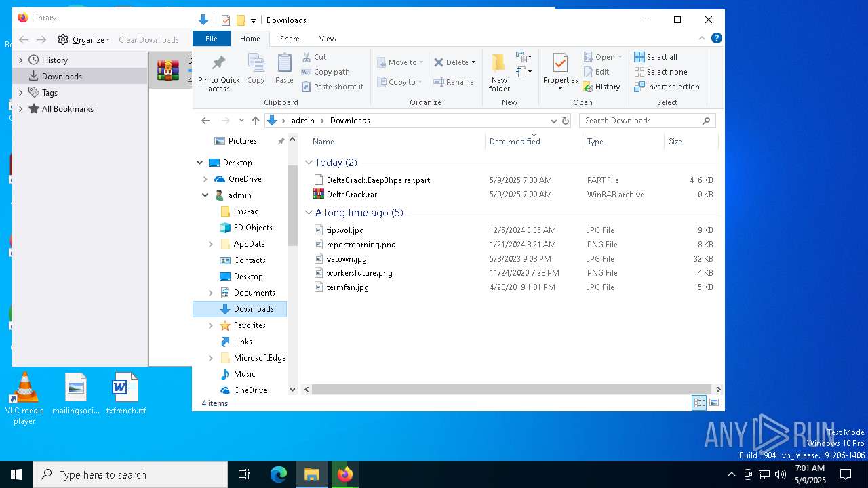Open Properties from the ribbon

coord(560,73)
